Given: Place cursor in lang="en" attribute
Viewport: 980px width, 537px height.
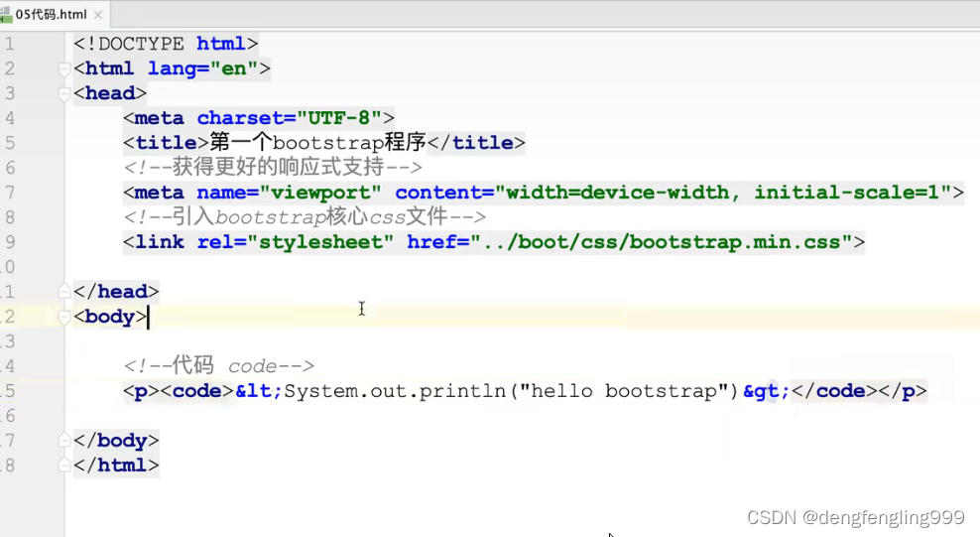Looking at the screenshot, I should 203,68.
